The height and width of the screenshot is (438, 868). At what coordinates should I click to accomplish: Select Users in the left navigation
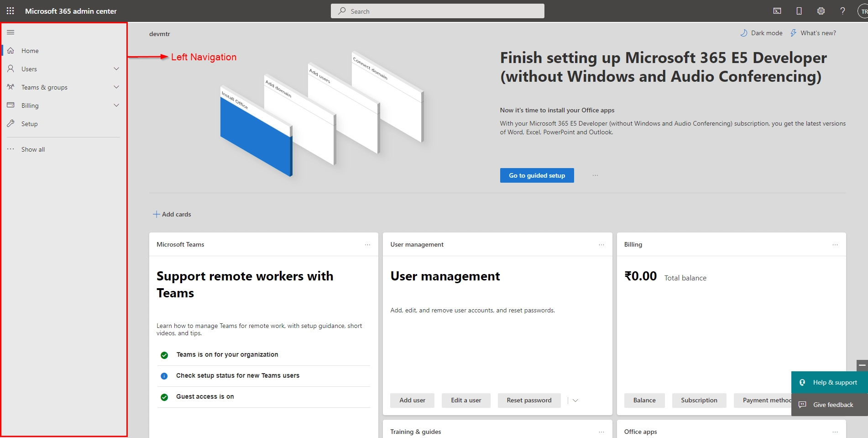coord(63,69)
